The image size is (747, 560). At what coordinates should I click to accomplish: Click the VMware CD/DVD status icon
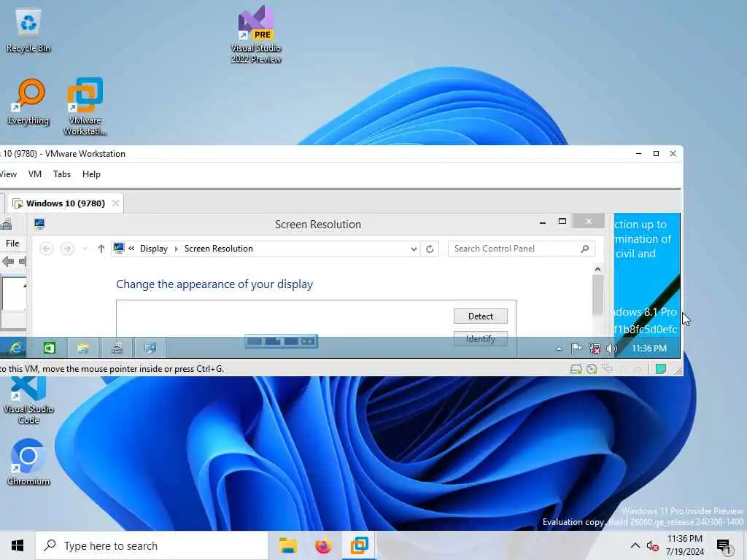(x=592, y=369)
